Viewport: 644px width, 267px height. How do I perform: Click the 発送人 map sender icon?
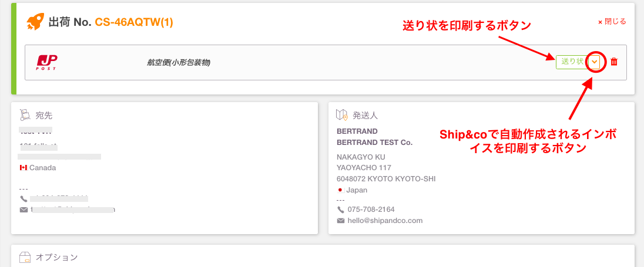click(342, 115)
